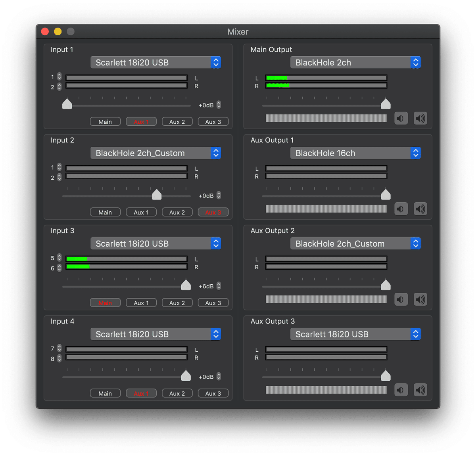The image size is (476, 456).
Task: Disable Aux 1 routing on Input 1
Action: (141, 122)
